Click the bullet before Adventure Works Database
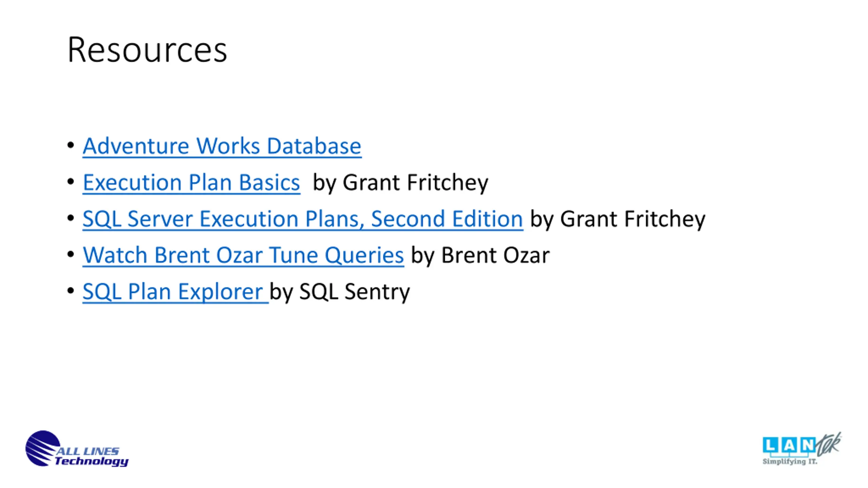The height and width of the screenshot is (488, 868). point(71,145)
